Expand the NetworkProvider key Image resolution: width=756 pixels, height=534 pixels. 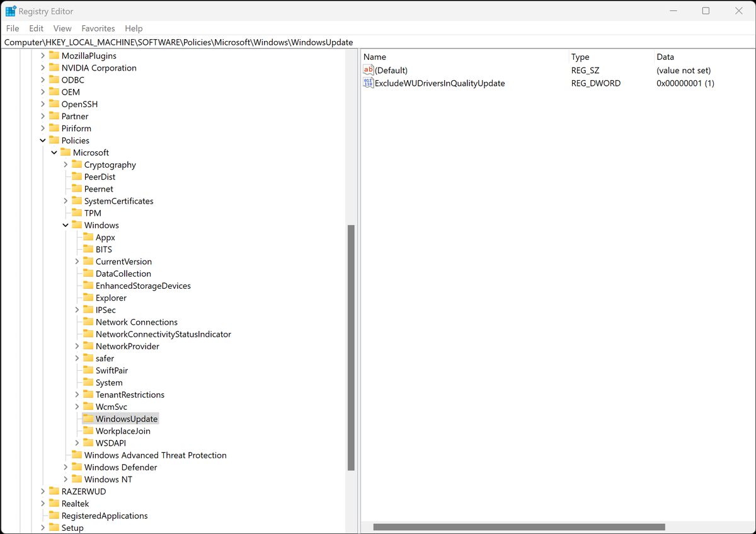[x=77, y=346]
